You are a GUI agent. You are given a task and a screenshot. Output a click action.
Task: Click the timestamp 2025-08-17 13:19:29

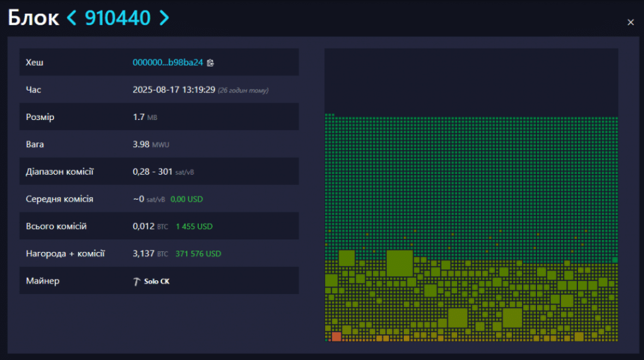tap(174, 90)
